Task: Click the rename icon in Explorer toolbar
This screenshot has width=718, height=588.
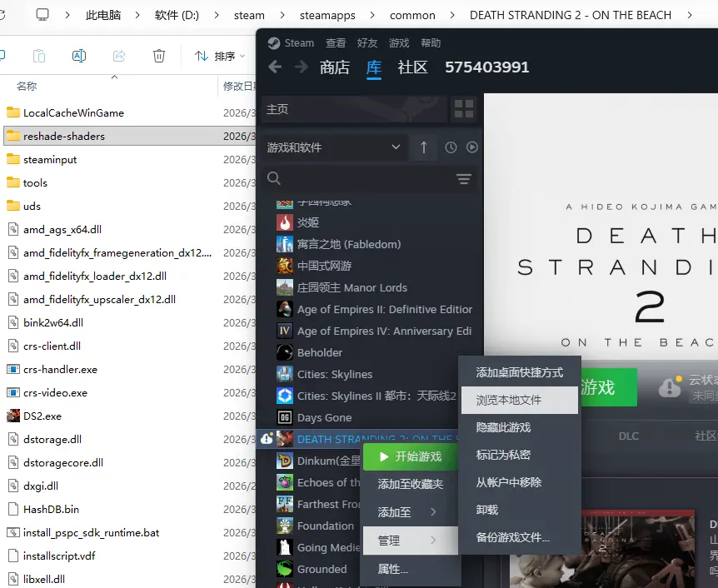Action: (79, 56)
